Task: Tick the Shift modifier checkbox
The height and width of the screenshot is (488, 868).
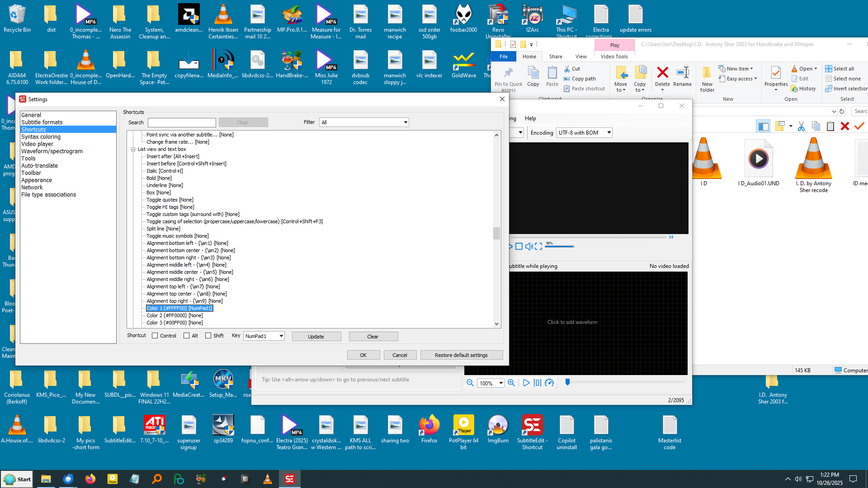Action: (x=208, y=336)
